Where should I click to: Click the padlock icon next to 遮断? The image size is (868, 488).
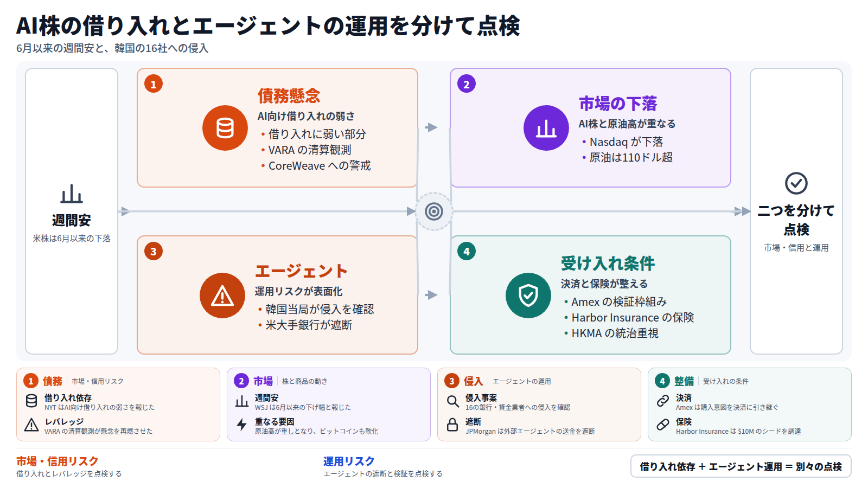(452, 425)
